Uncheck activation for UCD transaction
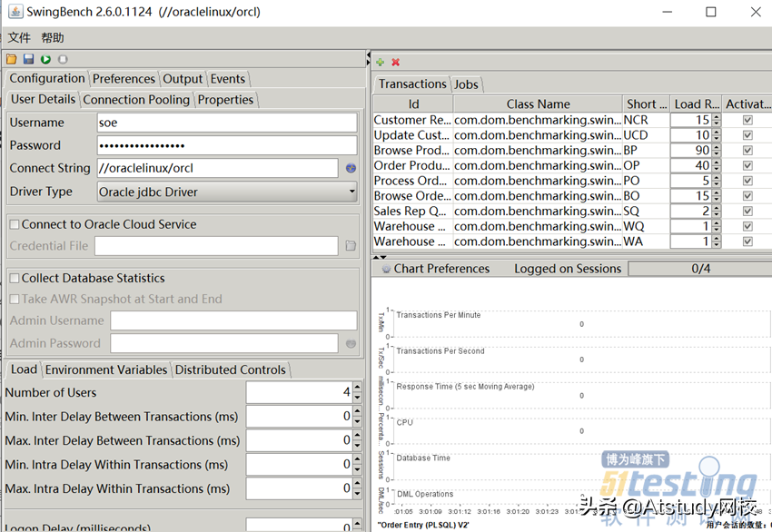 [747, 135]
